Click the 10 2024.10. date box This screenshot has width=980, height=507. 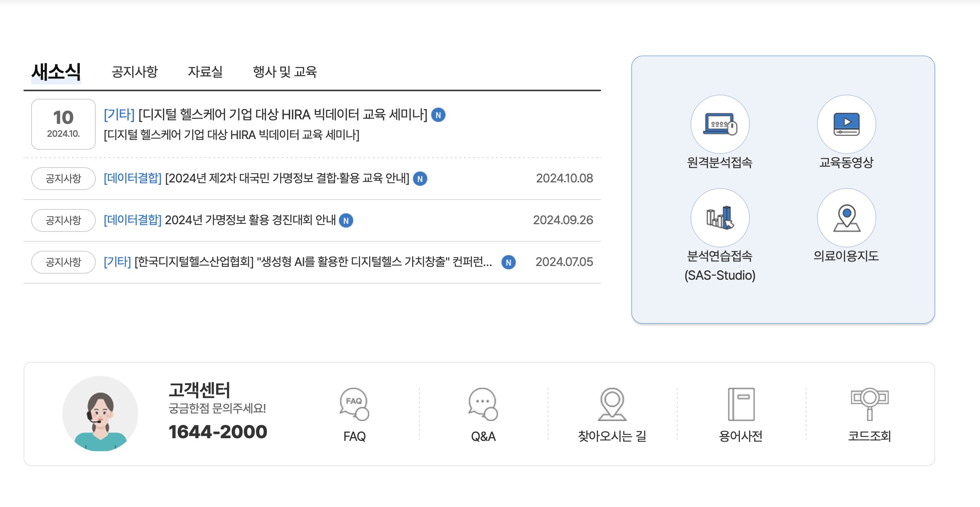click(63, 124)
